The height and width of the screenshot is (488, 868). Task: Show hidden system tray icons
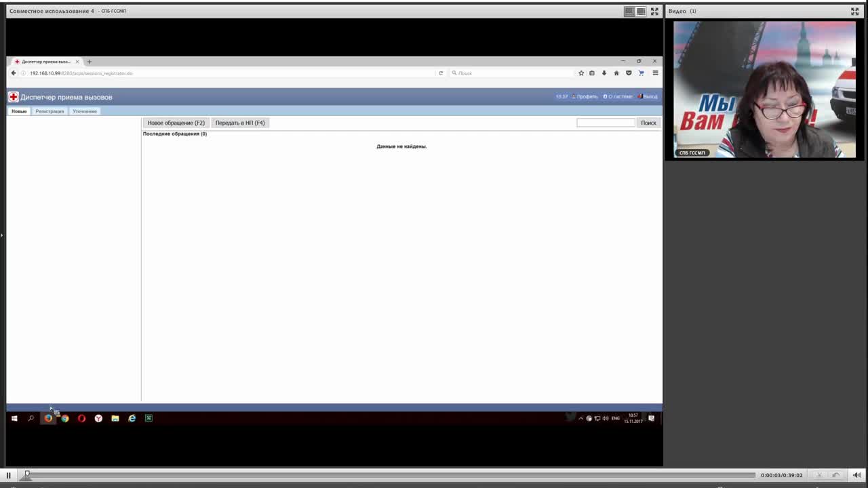coord(580,418)
